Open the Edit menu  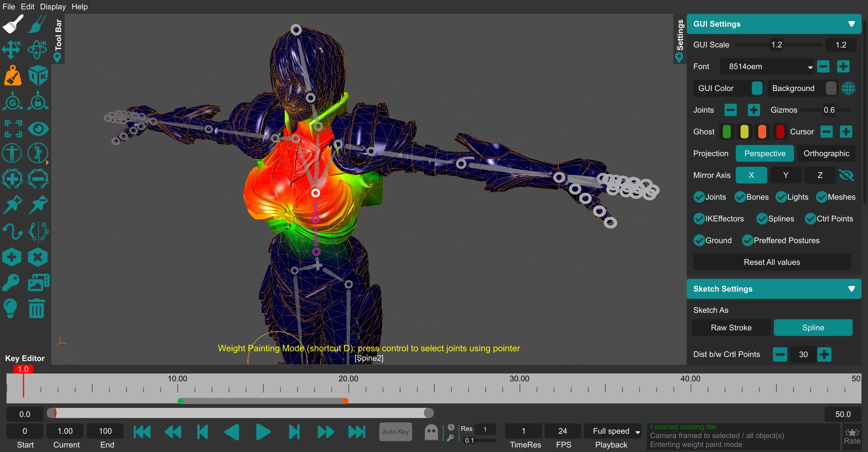pos(27,7)
